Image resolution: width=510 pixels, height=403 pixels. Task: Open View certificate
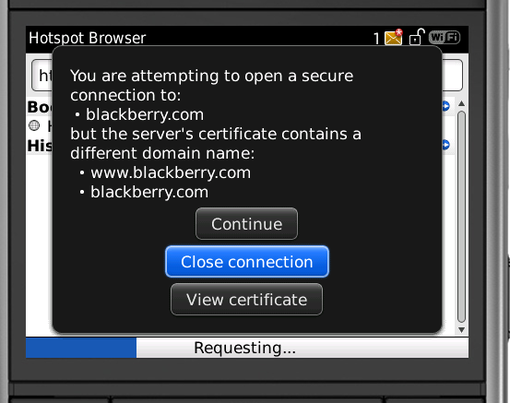click(246, 299)
